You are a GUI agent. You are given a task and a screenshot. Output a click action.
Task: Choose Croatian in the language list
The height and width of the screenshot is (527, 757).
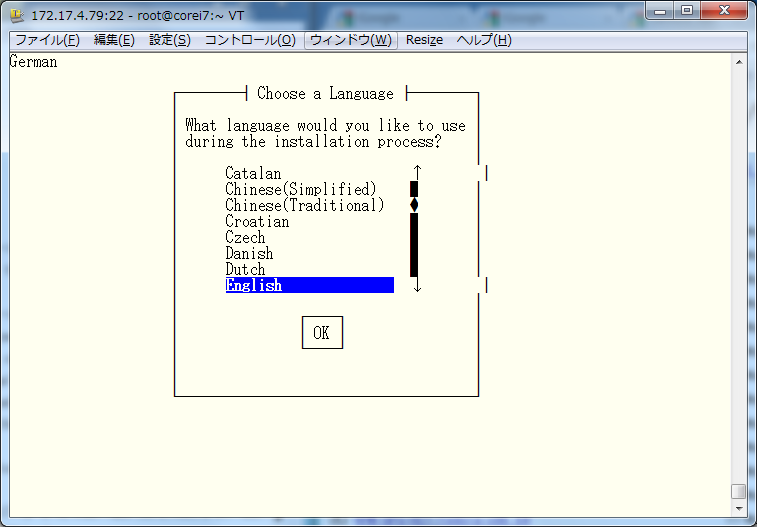(257, 222)
